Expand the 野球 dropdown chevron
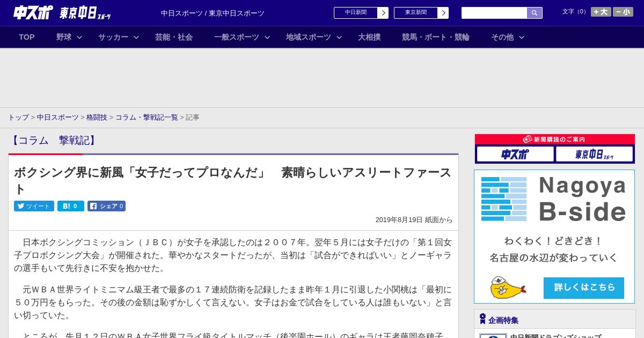644x338 pixels. [79, 37]
